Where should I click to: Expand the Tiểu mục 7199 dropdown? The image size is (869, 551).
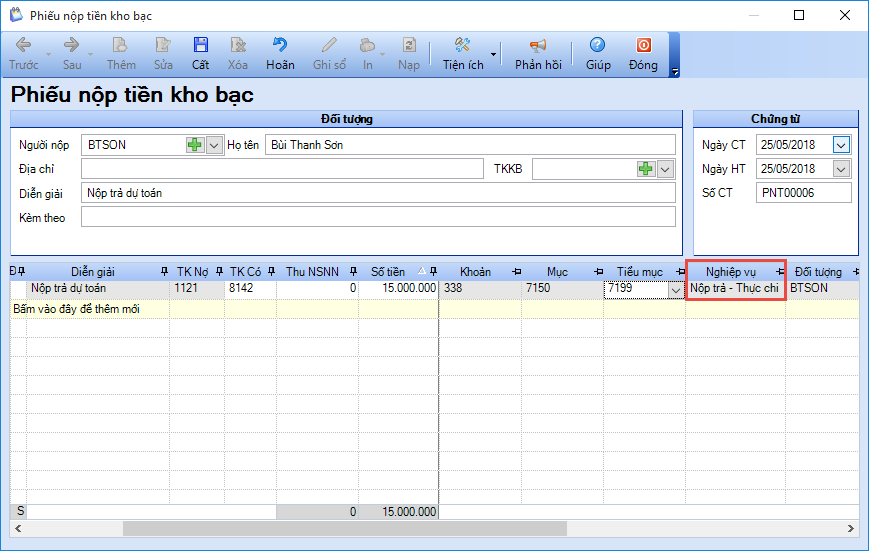click(x=676, y=289)
